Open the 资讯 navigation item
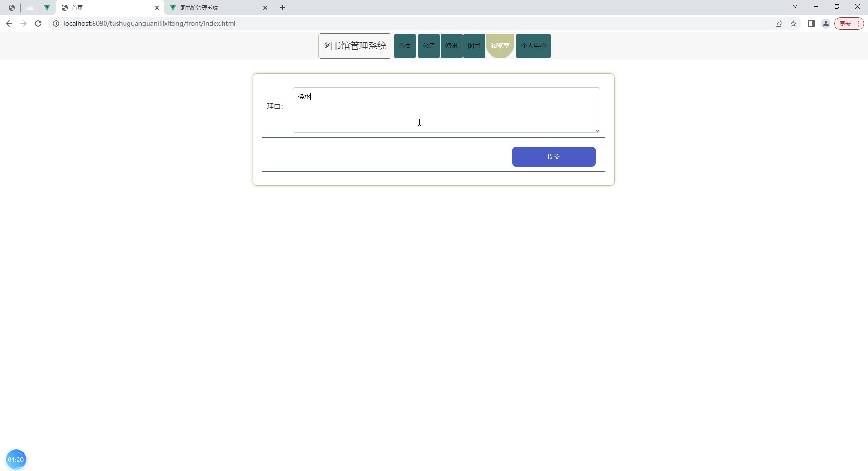 452,46
